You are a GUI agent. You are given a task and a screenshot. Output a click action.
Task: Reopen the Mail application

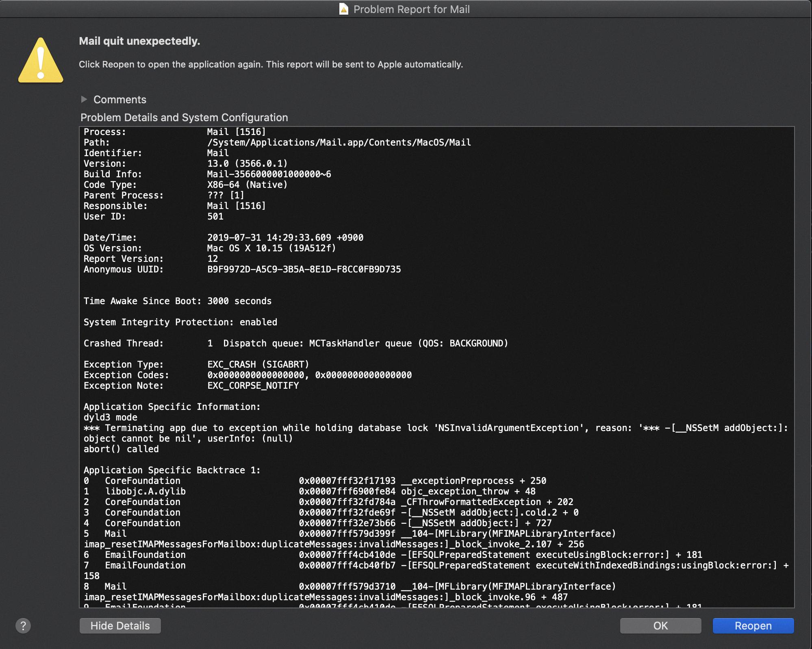click(753, 626)
